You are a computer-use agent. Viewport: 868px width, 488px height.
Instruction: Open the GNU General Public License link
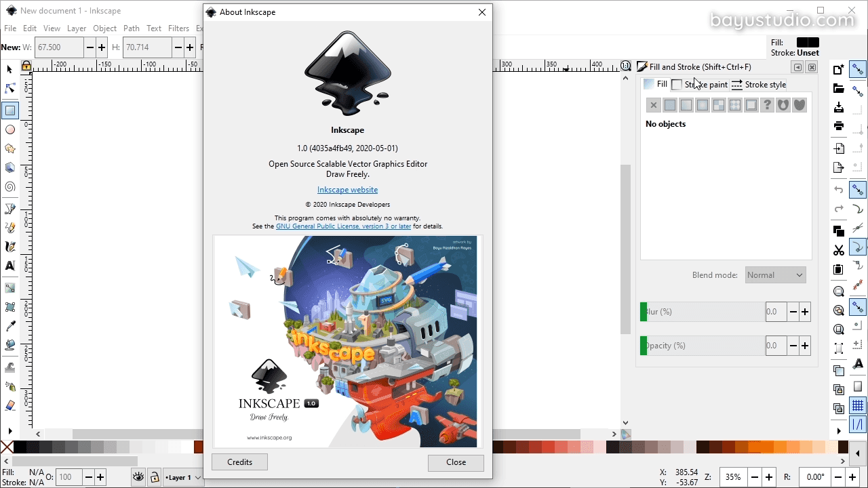(x=343, y=226)
